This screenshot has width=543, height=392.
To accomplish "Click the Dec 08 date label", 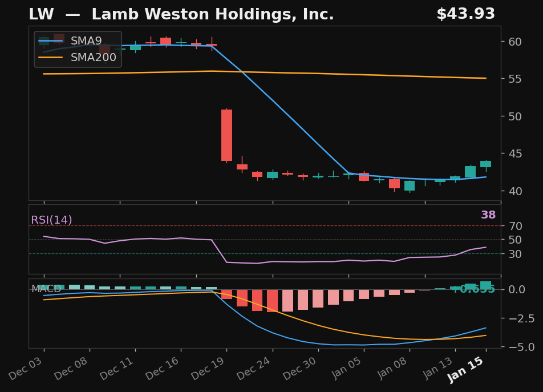I will tap(71, 369).
